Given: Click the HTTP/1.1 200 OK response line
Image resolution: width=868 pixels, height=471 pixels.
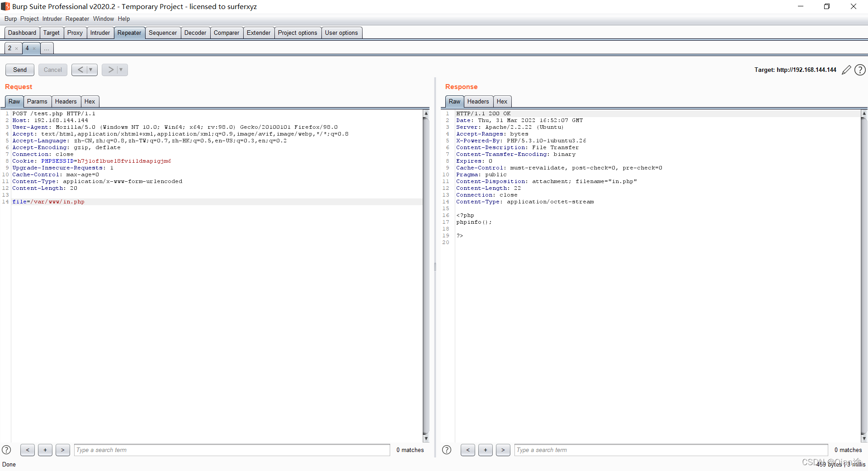Looking at the screenshot, I should pos(483,113).
